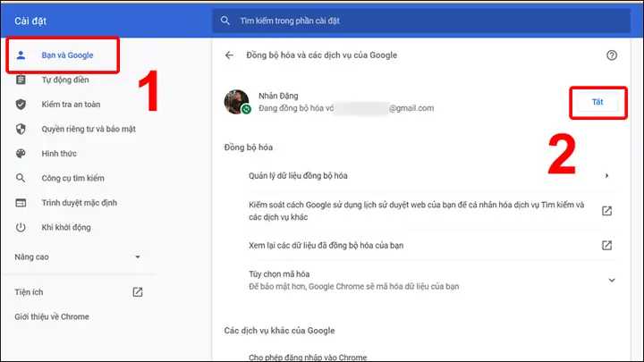Click the Tùy chọn mã hóa label
Screen dimensions: 644x362
279,274
